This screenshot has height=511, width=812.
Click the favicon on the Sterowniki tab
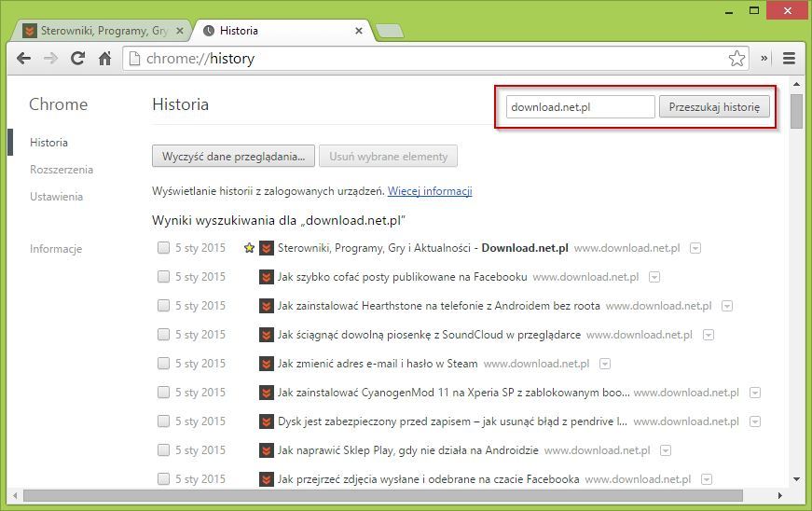pyautogui.click(x=30, y=31)
